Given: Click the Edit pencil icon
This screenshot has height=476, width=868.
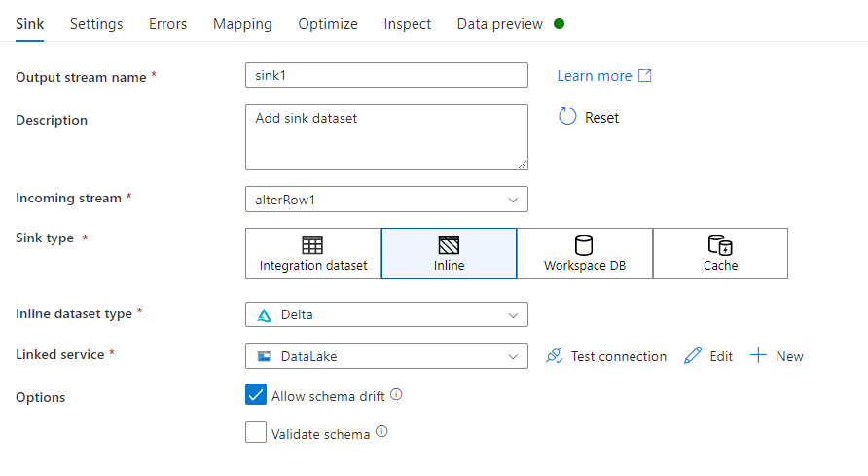Looking at the screenshot, I should click(x=693, y=356).
